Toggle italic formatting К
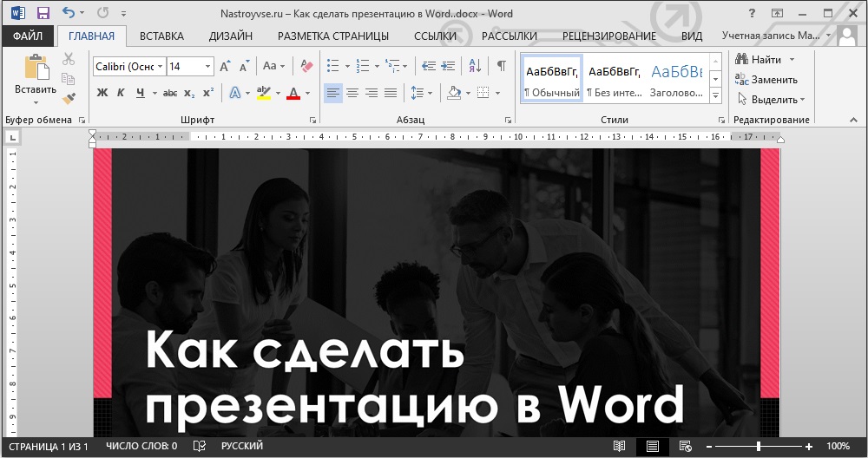The height and width of the screenshot is (458, 868). click(121, 93)
